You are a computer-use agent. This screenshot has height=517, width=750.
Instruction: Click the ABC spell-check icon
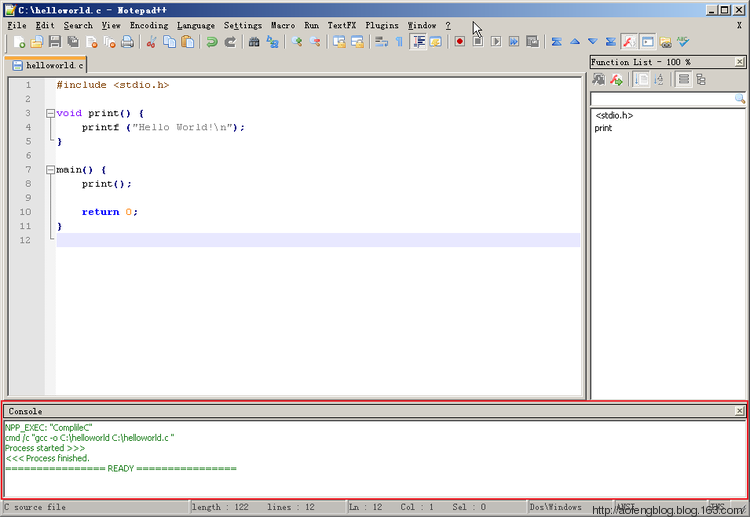click(x=683, y=42)
